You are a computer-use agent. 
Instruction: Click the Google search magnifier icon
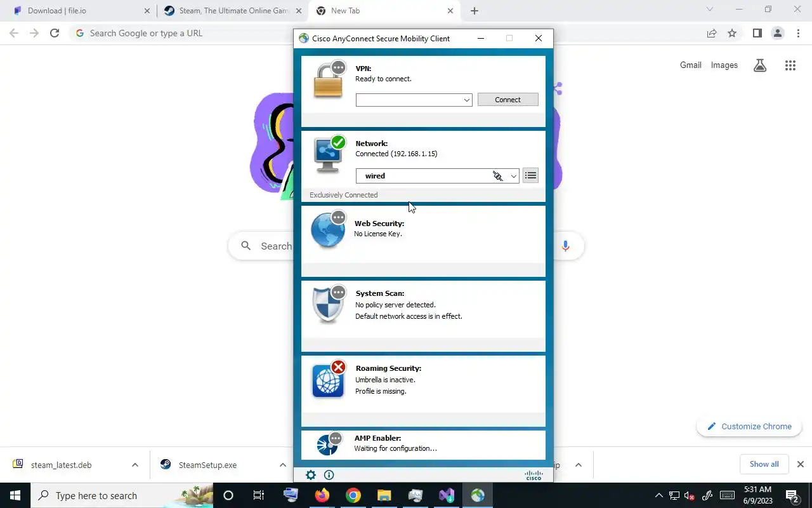click(x=246, y=246)
